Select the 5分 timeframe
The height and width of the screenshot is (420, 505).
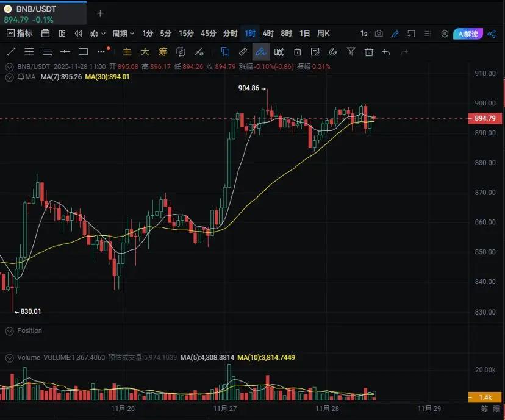pyautogui.click(x=165, y=34)
